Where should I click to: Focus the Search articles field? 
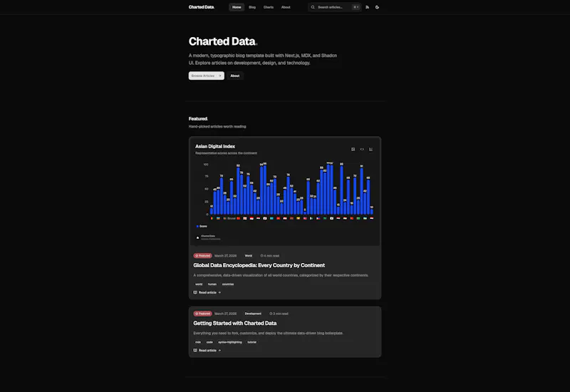[x=334, y=7]
